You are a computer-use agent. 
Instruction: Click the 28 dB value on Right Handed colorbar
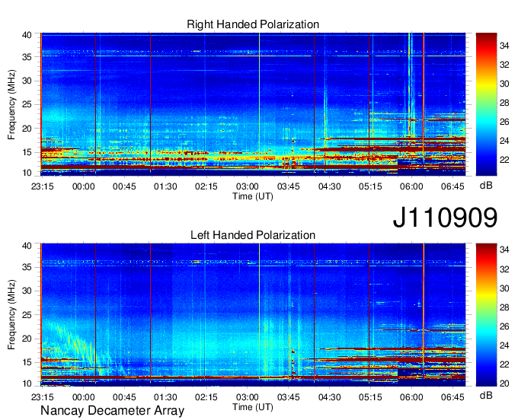504,103
